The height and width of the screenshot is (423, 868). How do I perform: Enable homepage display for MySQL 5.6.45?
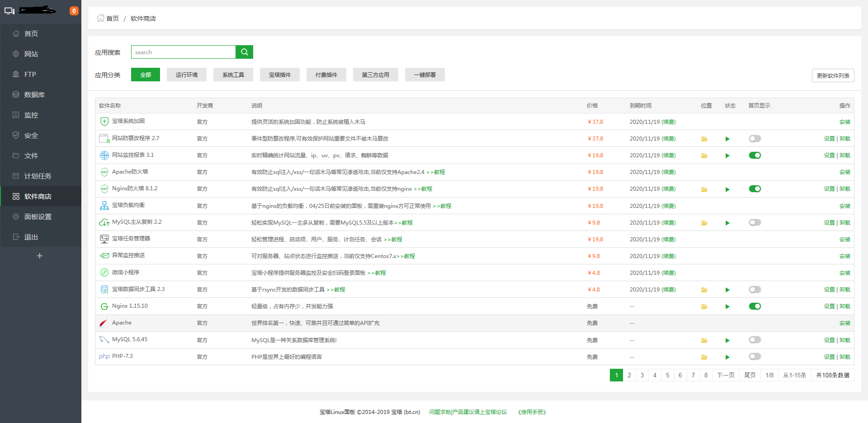[x=755, y=339]
